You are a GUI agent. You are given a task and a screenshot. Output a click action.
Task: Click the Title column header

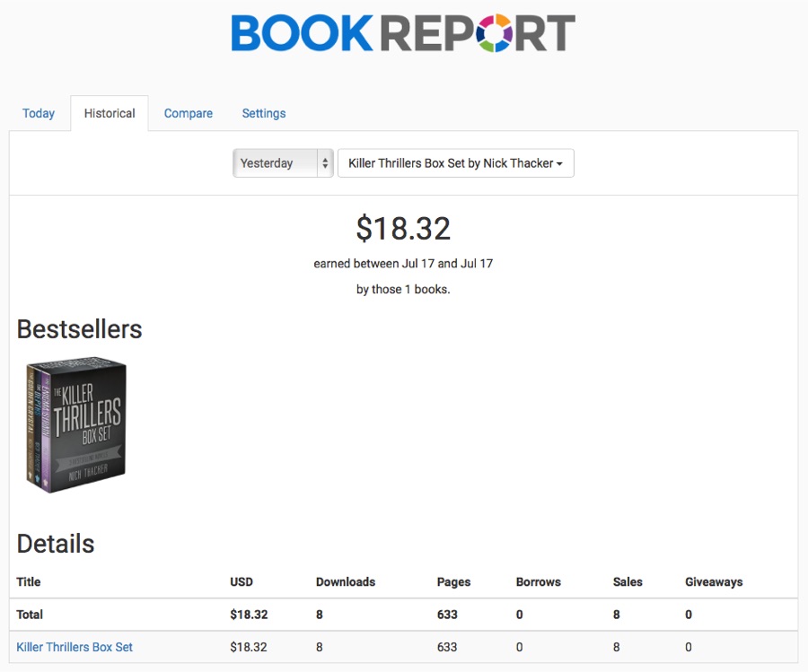coord(29,581)
